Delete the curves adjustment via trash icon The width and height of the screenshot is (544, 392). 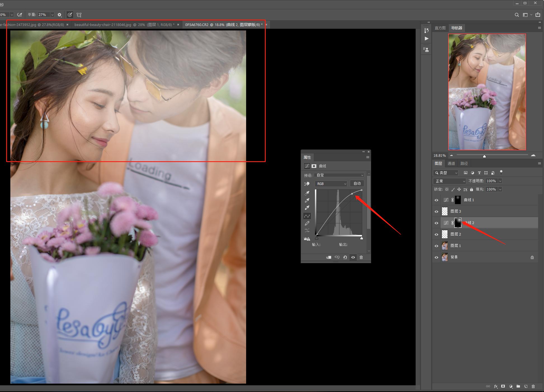(361, 257)
